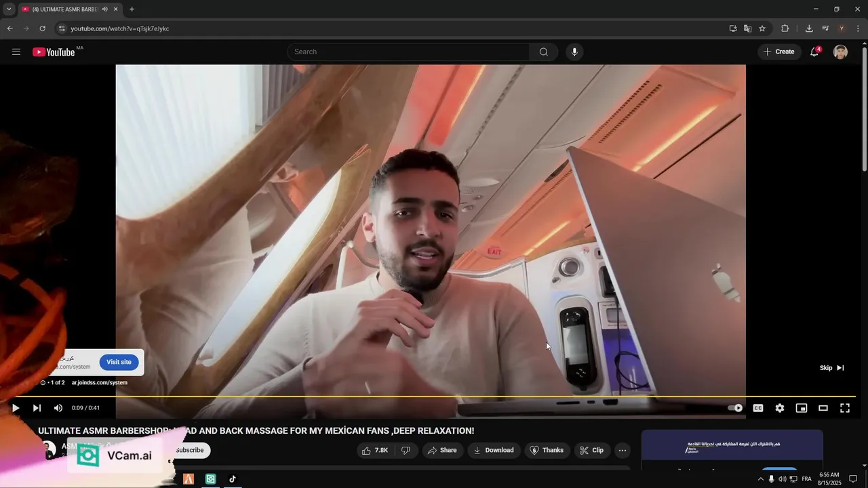This screenshot has height=488, width=868.
Task: Mute tab via speaker icon
Action: point(105,9)
